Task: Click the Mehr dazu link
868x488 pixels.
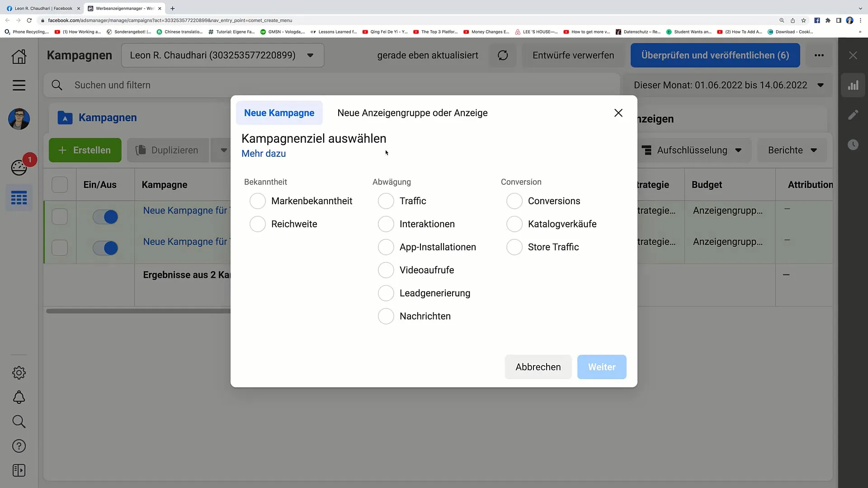Action: 264,153
